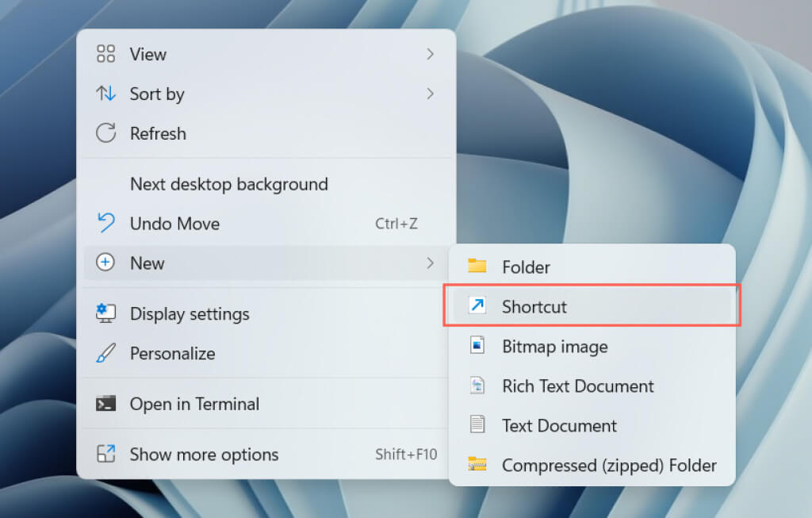Click the Ctrl+Z shortcut hint text
This screenshot has height=518, width=812.
(x=396, y=223)
